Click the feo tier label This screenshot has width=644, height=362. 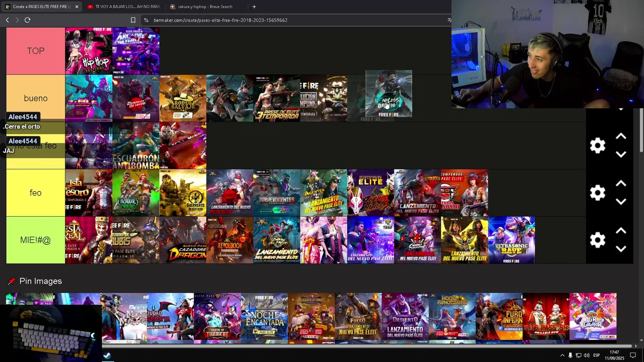click(36, 193)
